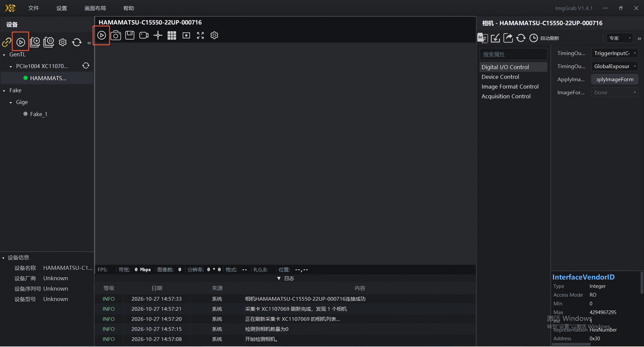Click the language translate icon in camera panel
Image resolution: width=644 pixels, height=347 pixels.
pos(483,38)
